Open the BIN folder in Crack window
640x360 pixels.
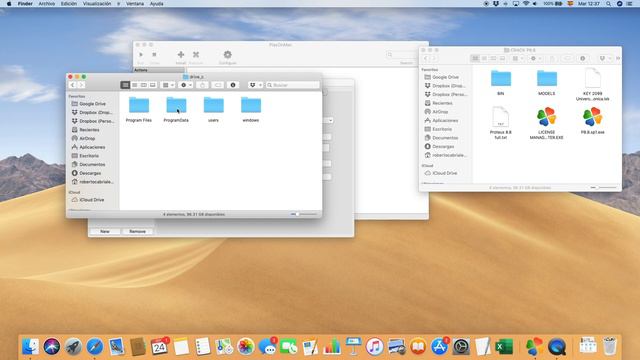click(x=501, y=83)
